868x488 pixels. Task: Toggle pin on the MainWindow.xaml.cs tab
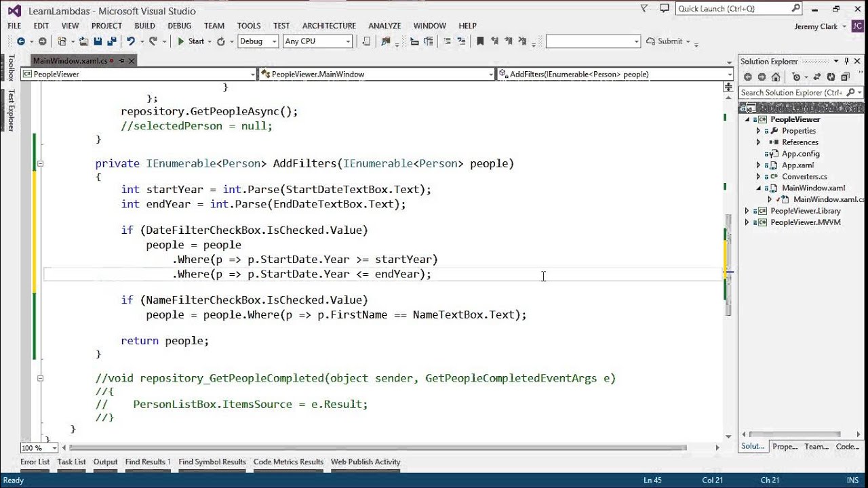pyautogui.click(x=121, y=61)
